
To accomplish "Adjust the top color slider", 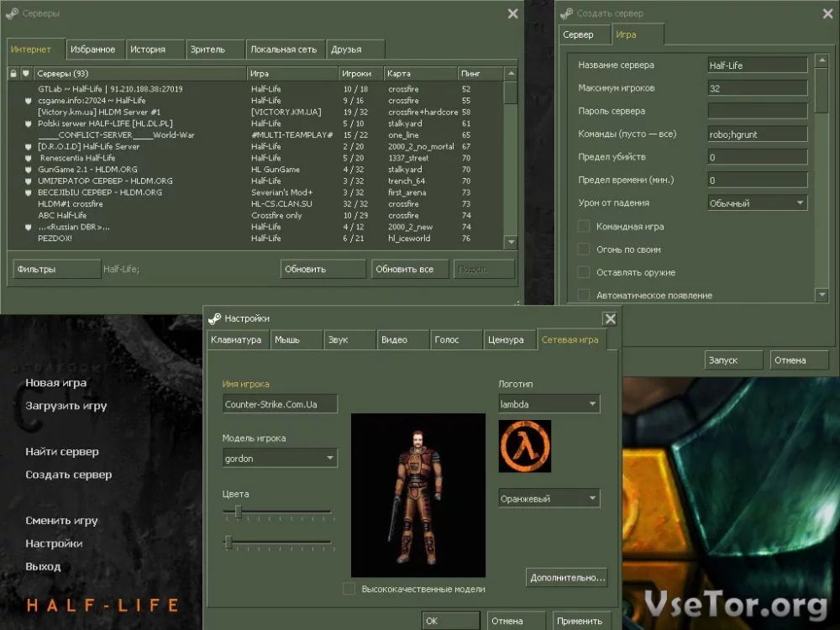I will tap(239, 512).
